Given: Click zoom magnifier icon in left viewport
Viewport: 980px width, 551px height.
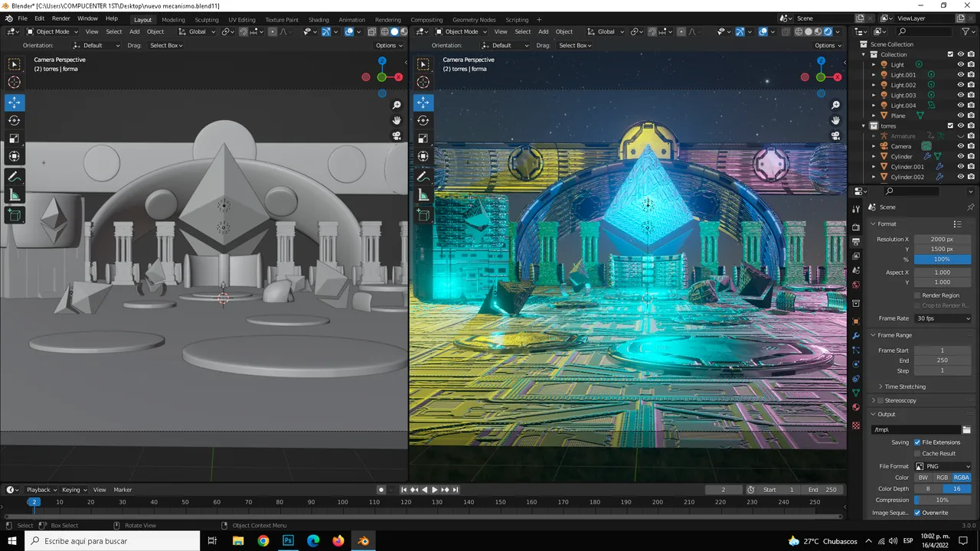Looking at the screenshot, I should [x=397, y=105].
